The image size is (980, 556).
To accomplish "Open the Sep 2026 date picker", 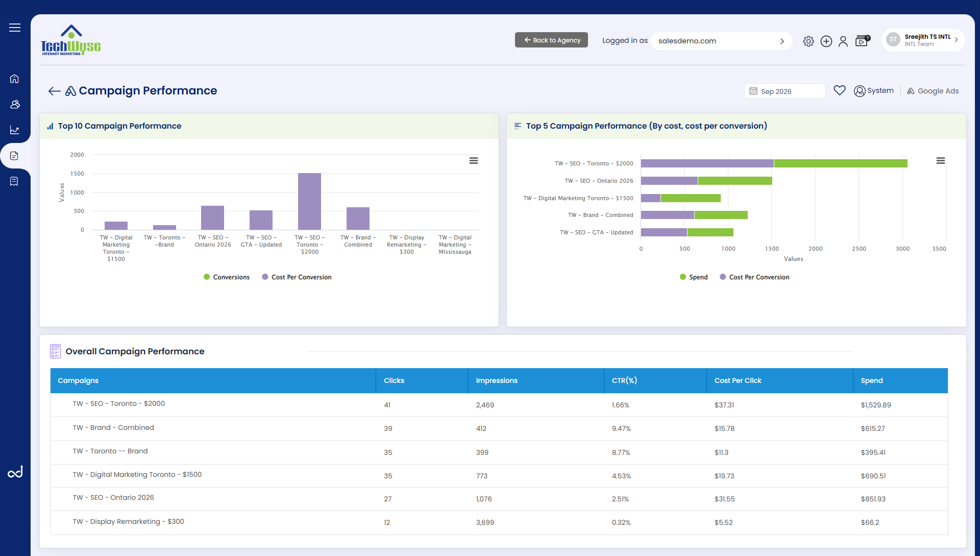I will click(x=785, y=91).
